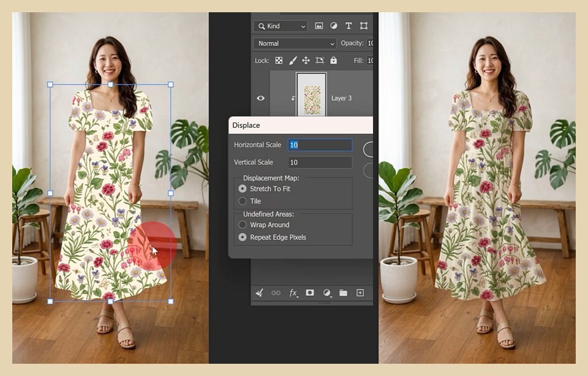The height and width of the screenshot is (376, 588).
Task: Click the Vertical Scale input field
Action: (320, 162)
